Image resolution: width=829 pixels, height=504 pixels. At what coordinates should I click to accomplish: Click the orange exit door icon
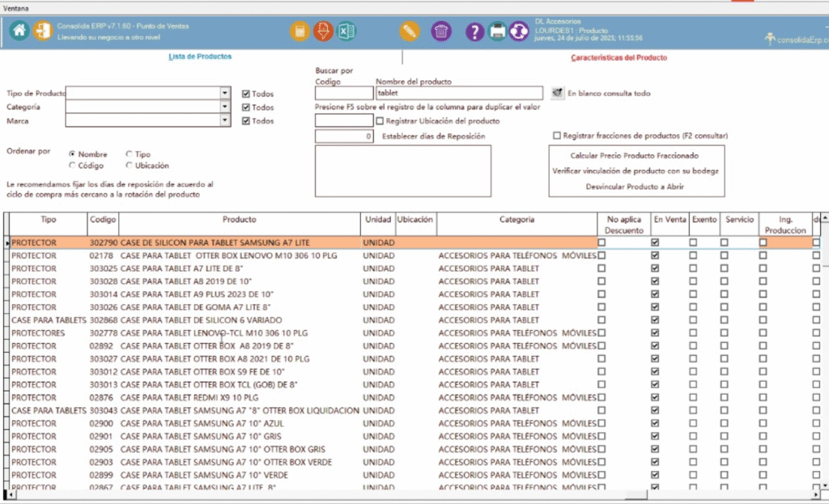42,32
